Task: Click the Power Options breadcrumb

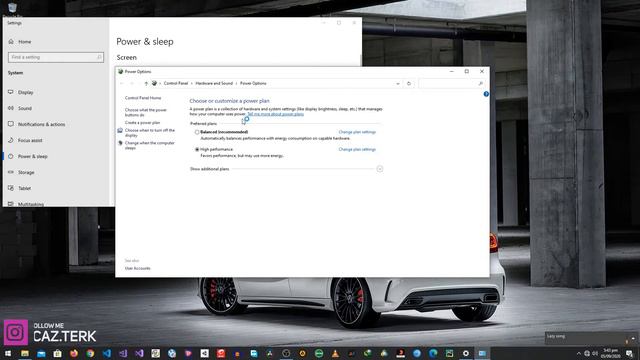Action: [x=253, y=83]
